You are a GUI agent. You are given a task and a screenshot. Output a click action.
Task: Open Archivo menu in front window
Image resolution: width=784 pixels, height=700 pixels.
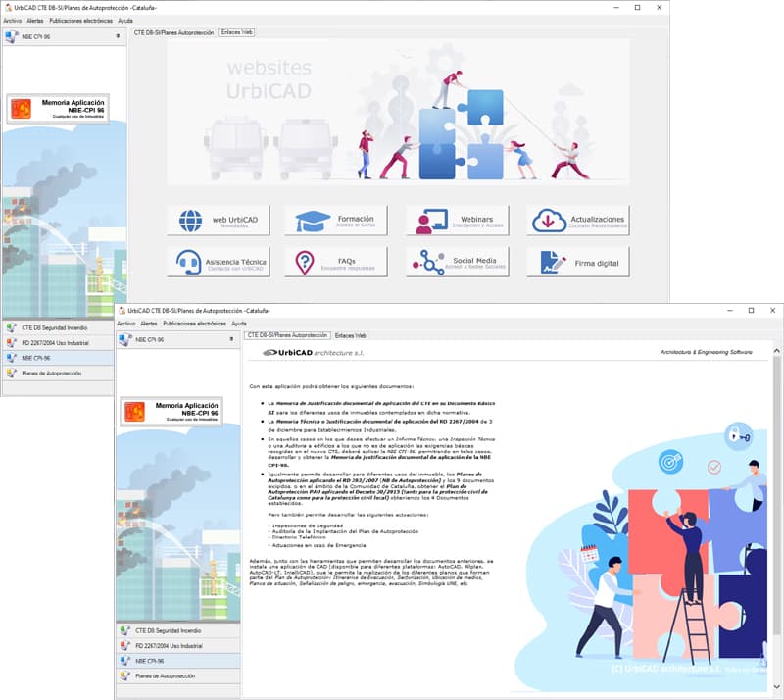(126, 324)
